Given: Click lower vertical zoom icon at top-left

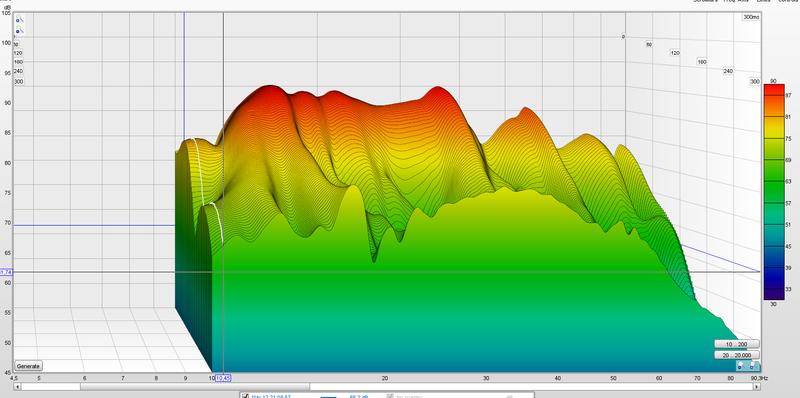Looking at the screenshot, I should tap(19, 31).
